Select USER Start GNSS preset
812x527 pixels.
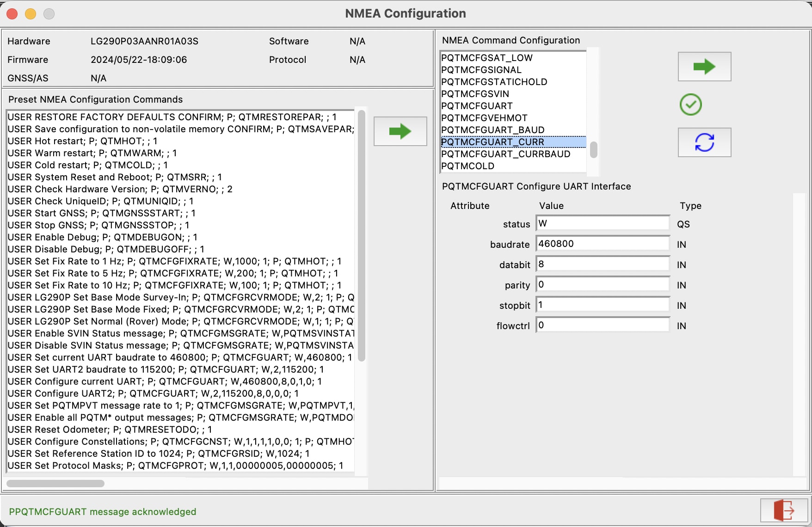click(181, 213)
